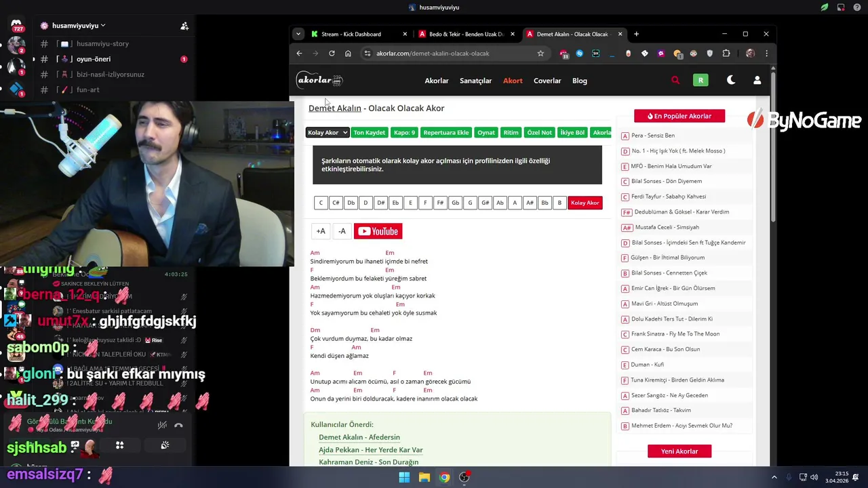View site information icon in address bar
The height and width of the screenshot is (488, 868).
click(x=368, y=54)
